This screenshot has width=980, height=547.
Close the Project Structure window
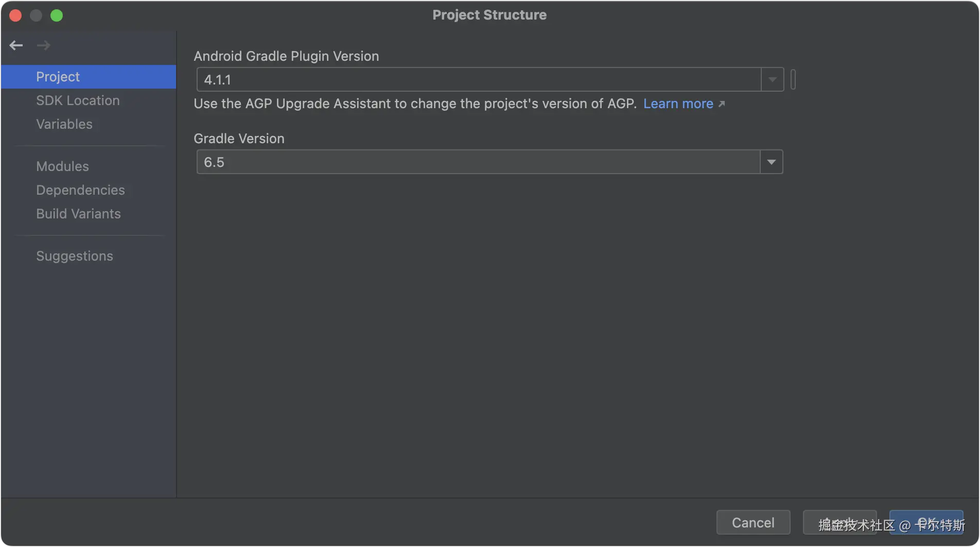click(x=15, y=15)
